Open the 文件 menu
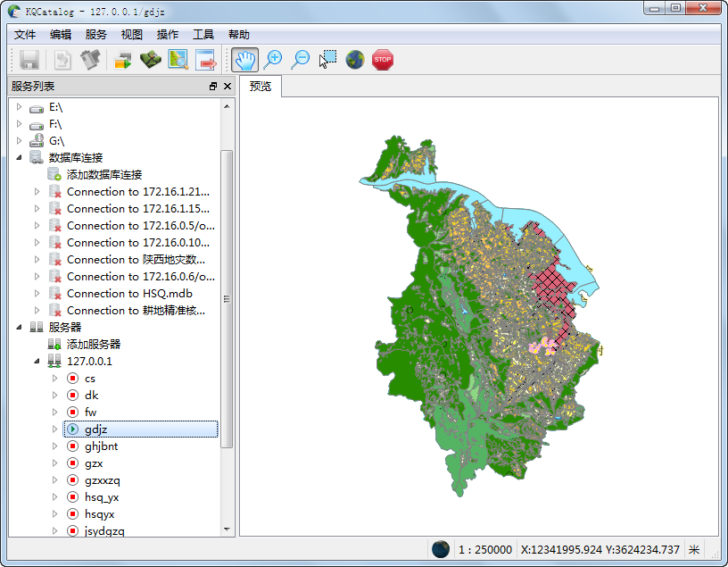The width and height of the screenshot is (728, 567). (x=25, y=35)
